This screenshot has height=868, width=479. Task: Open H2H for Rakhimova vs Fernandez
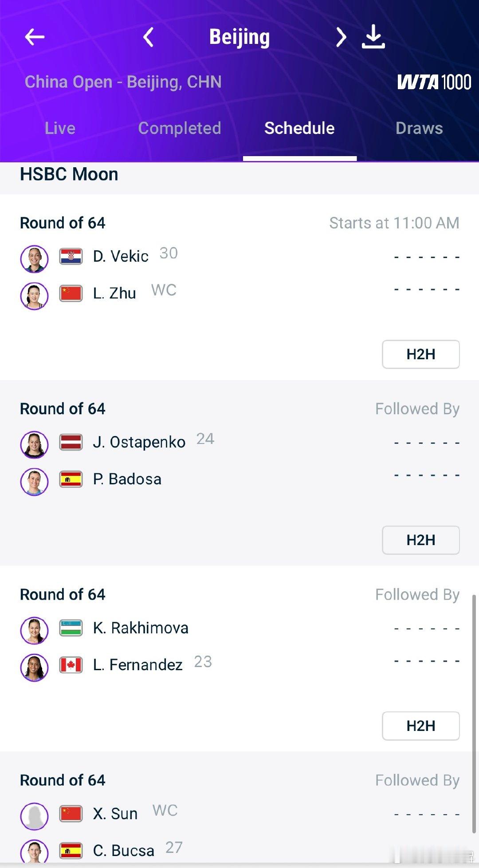click(421, 726)
